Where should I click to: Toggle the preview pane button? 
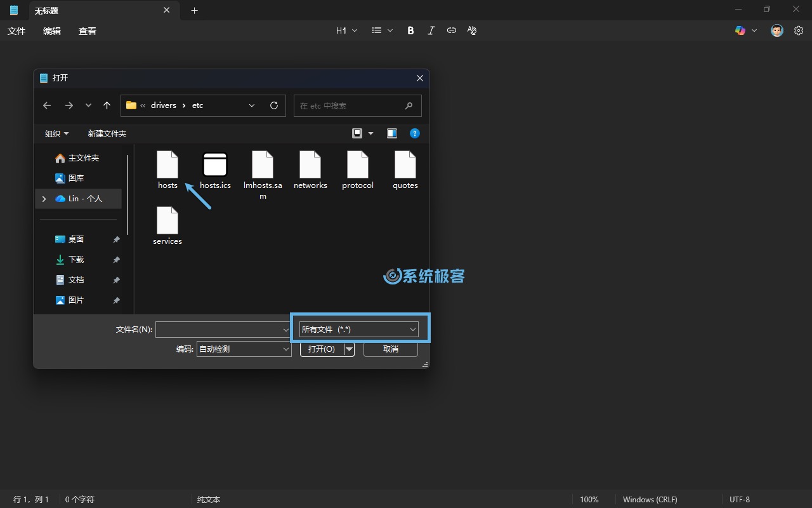pyautogui.click(x=392, y=133)
